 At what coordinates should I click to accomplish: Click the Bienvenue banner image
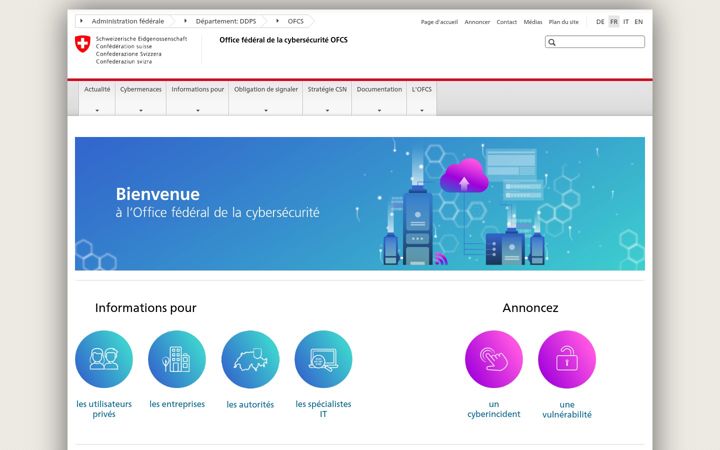(360, 203)
